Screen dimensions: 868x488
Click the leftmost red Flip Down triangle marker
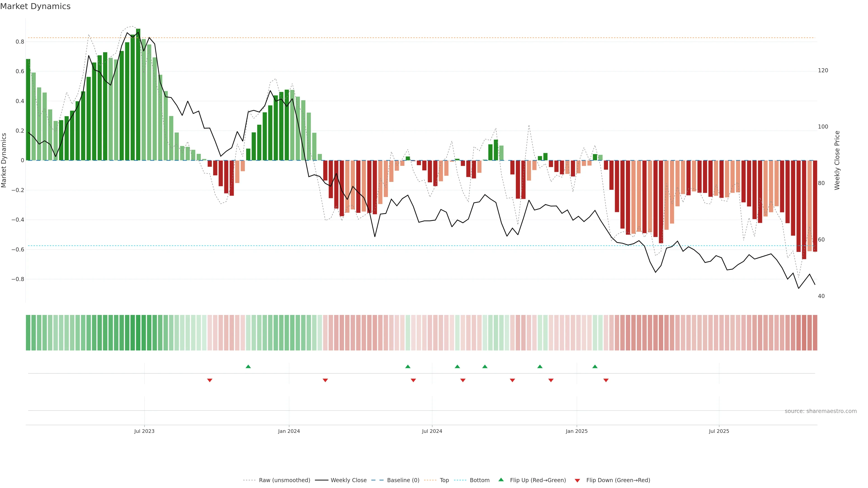(210, 380)
